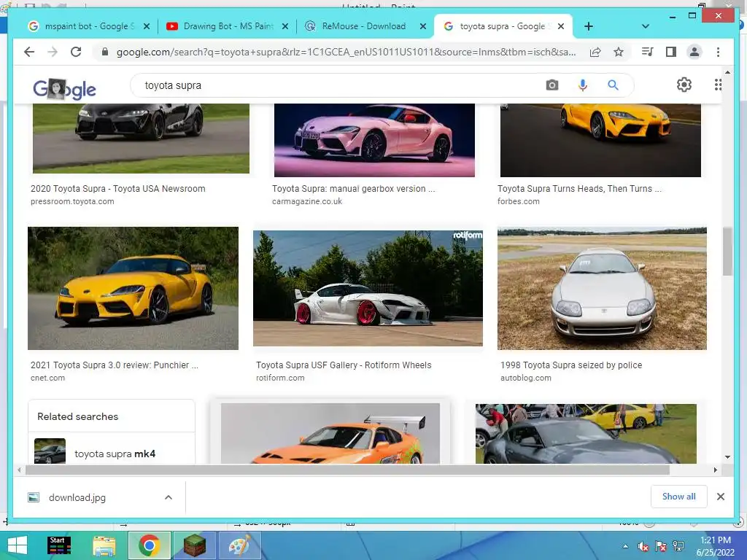747x560 pixels.
Task: Open Toyota Supra manual gearbox version link
Action: click(354, 189)
